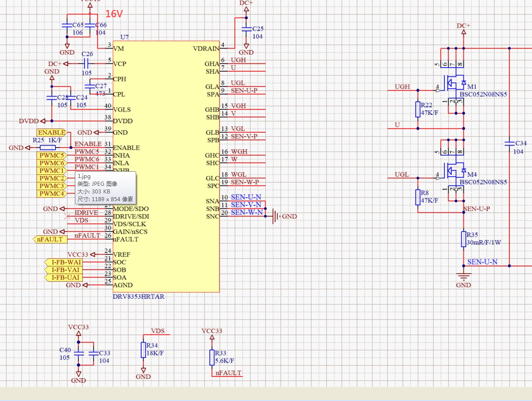Viewport: 532px width, 401px height.
Task: Click the yellow ENABLE port
Action: point(52,133)
